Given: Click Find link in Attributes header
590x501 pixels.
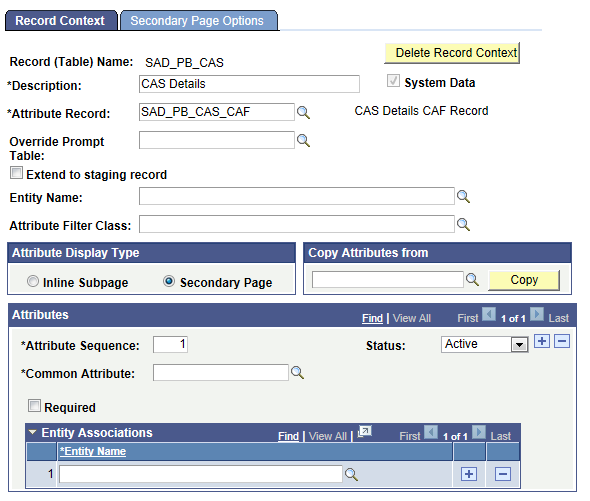Looking at the screenshot, I should (x=372, y=318).
